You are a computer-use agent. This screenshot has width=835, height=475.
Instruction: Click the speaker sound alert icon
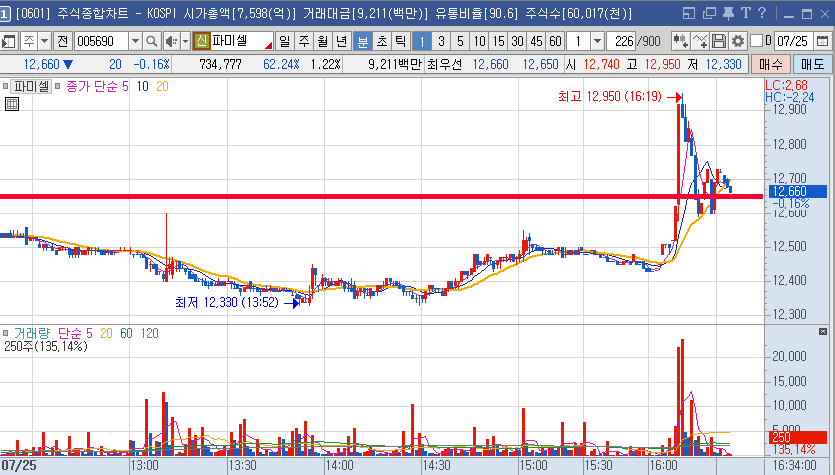coord(170,41)
